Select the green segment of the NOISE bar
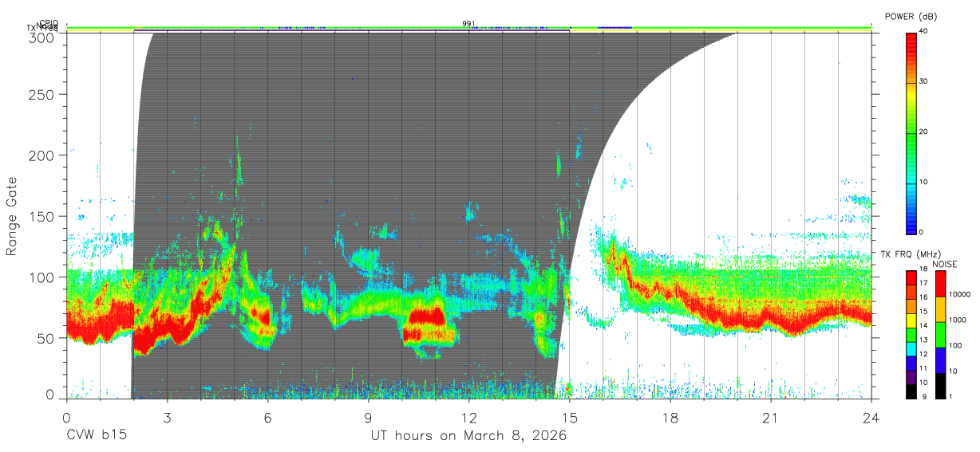This screenshot has width=980, height=452. (940, 335)
